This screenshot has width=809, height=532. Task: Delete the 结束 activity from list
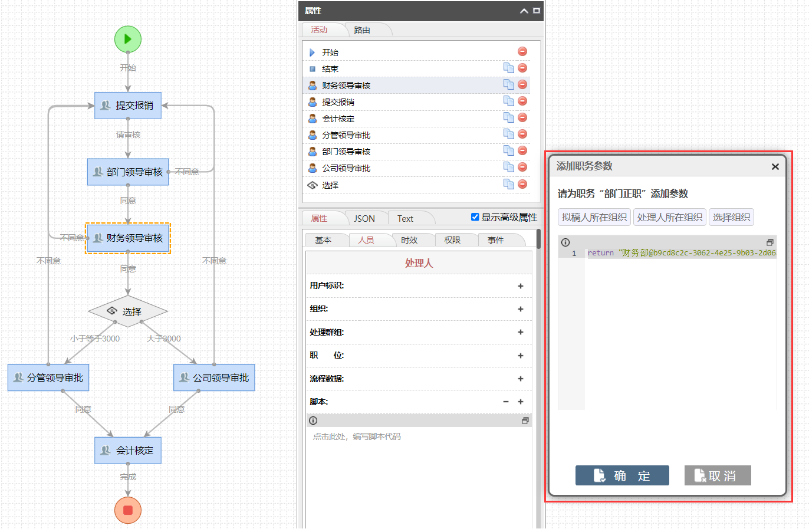coord(522,68)
